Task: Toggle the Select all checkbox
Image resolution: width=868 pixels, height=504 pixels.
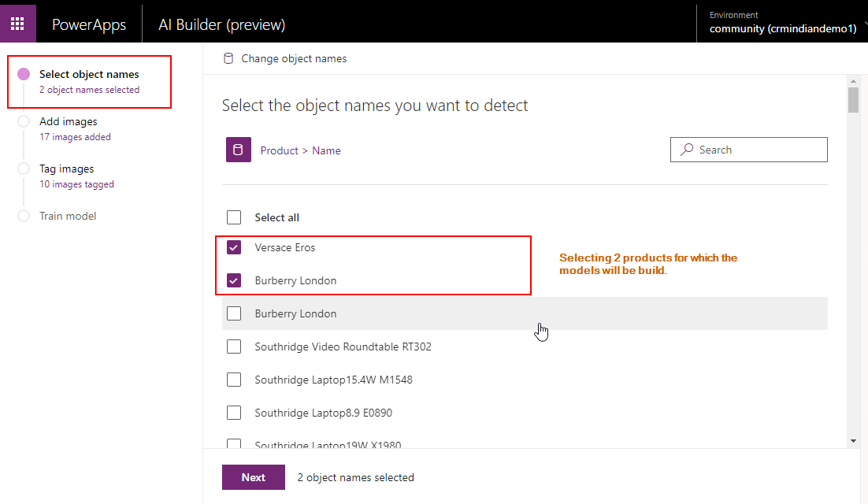Action: pos(234,217)
